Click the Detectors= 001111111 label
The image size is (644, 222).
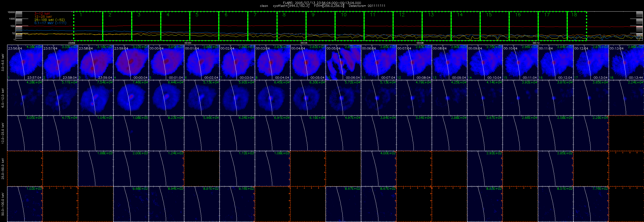pos(367,6)
